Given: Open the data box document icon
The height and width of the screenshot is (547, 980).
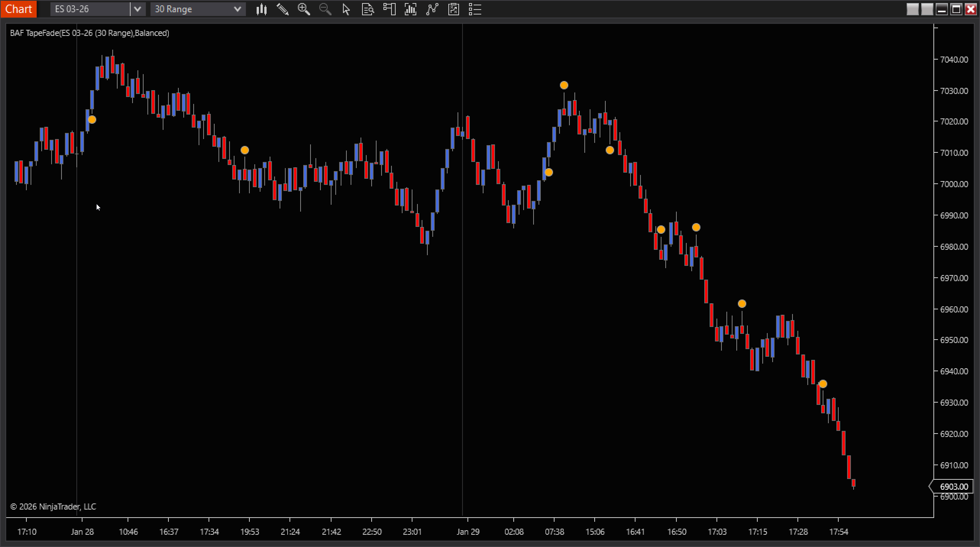Looking at the screenshot, I should pos(368,9).
